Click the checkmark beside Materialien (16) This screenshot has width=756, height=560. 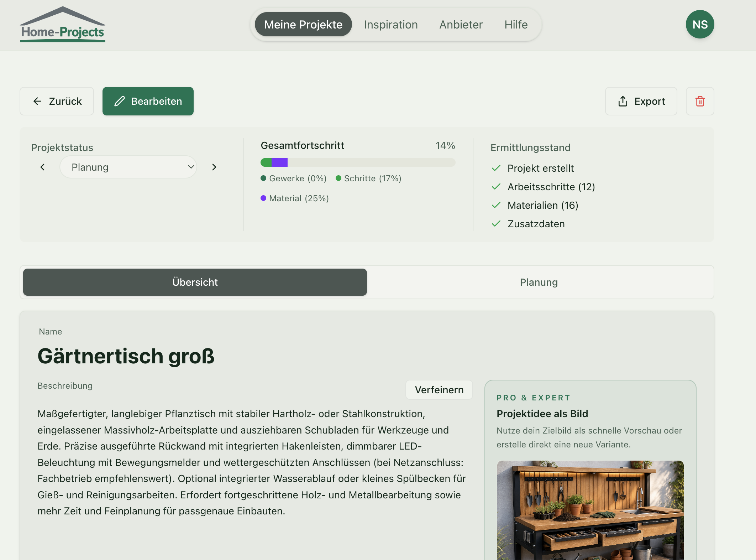point(496,205)
